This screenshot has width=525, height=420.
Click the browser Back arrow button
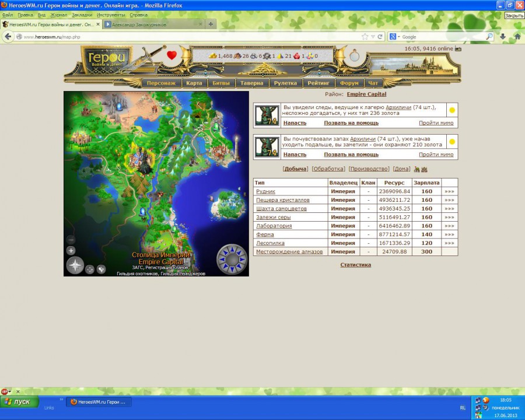tap(8, 37)
